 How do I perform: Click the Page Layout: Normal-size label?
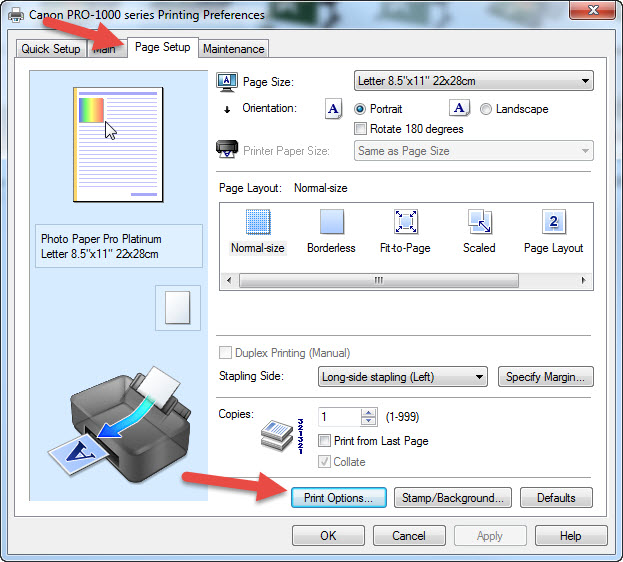(283, 188)
